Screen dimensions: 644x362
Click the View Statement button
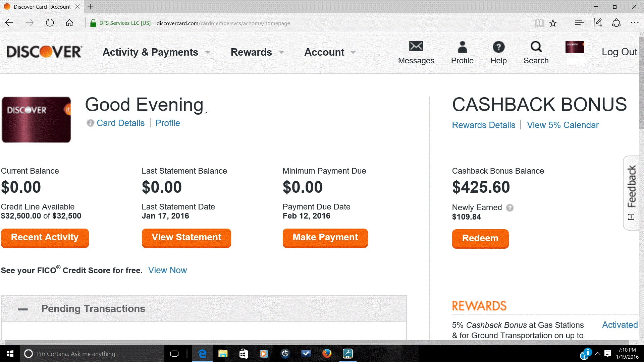point(186,238)
